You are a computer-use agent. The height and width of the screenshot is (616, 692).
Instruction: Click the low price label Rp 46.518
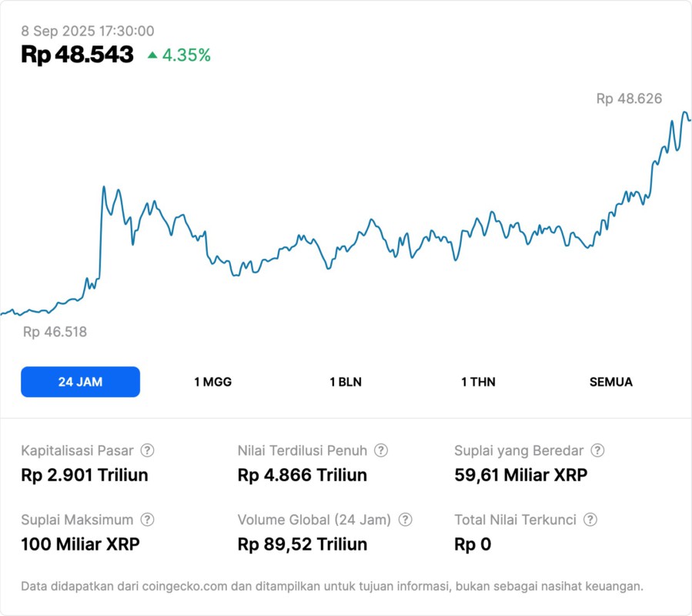55,332
